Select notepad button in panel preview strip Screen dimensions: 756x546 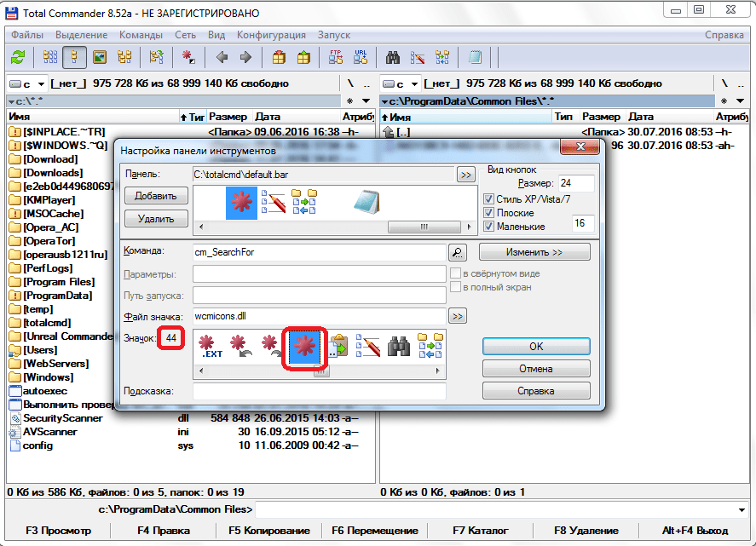366,203
